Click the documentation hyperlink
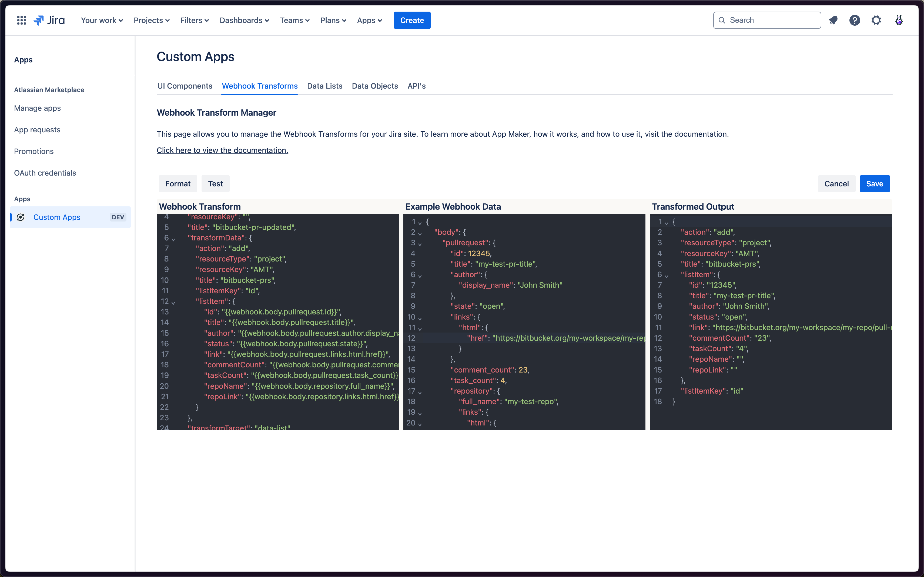 [x=222, y=150]
